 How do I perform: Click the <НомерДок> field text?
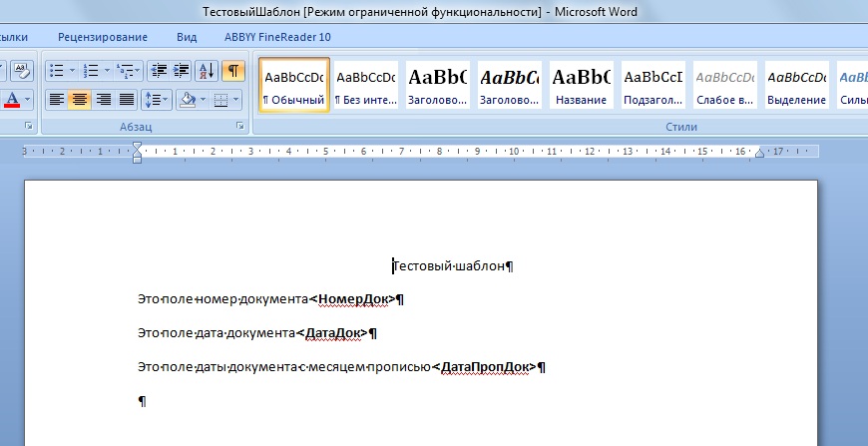[352, 299]
